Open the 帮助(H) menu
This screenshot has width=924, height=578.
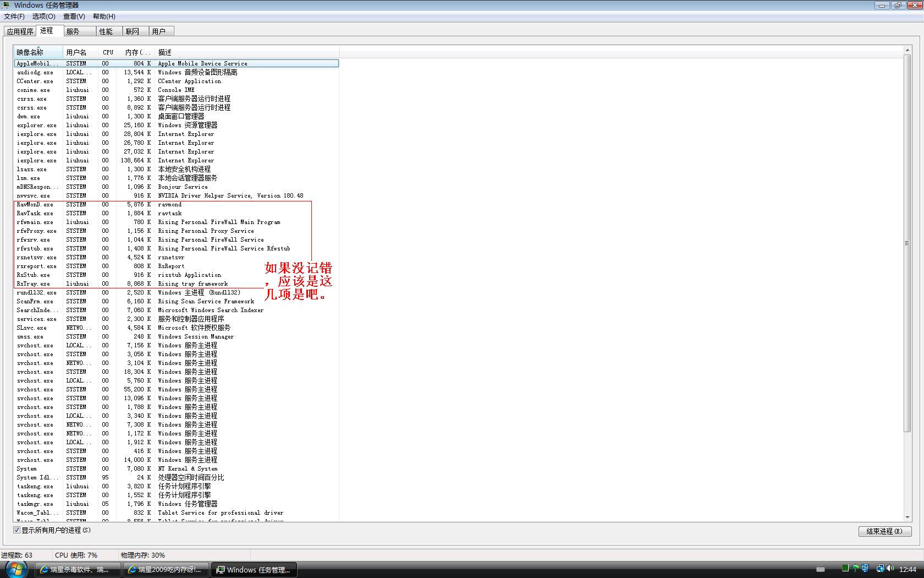pyautogui.click(x=105, y=17)
